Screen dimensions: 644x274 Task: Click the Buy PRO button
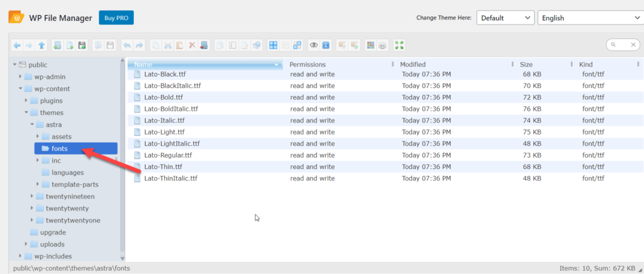tap(116, 18)
